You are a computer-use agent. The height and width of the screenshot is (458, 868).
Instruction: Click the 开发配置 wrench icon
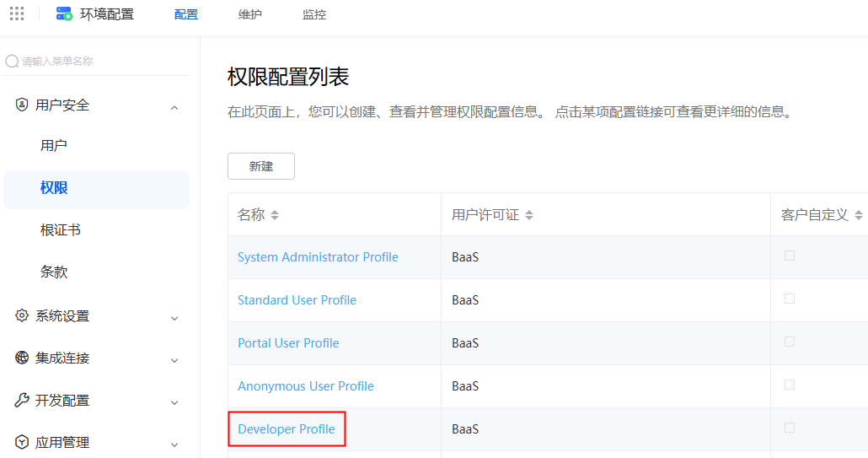tap(22, 400)
